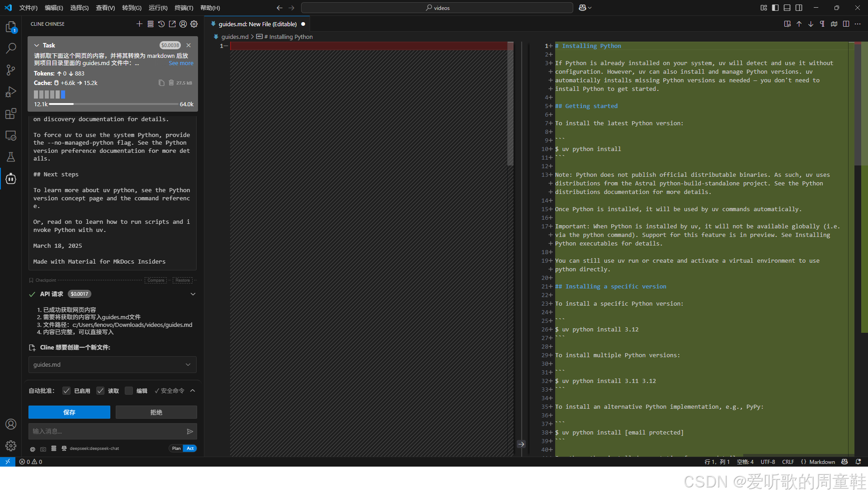
Task: Add context with the @ icon
Action: (x=33, y=449)
